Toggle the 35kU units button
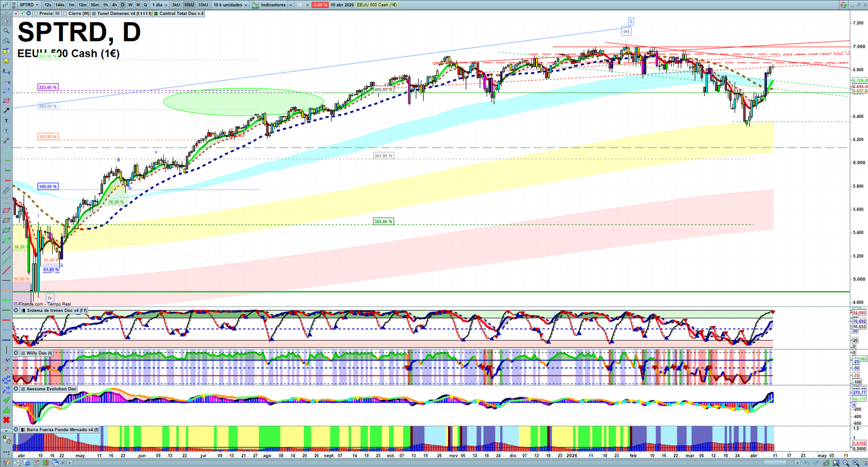 pyautogui.click(x=203, y=5)
